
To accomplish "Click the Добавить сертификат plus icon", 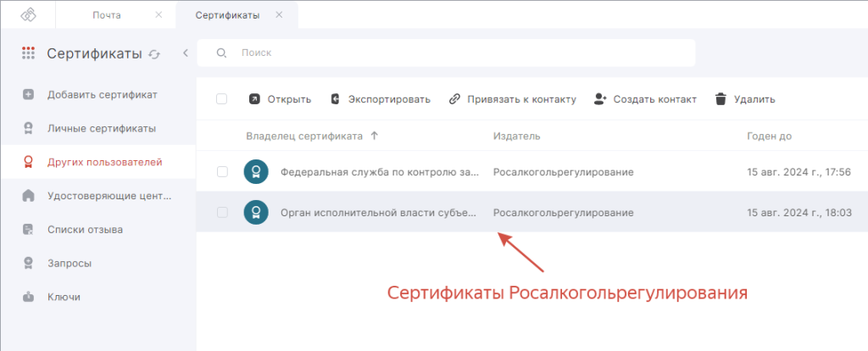I will point(28,95).
